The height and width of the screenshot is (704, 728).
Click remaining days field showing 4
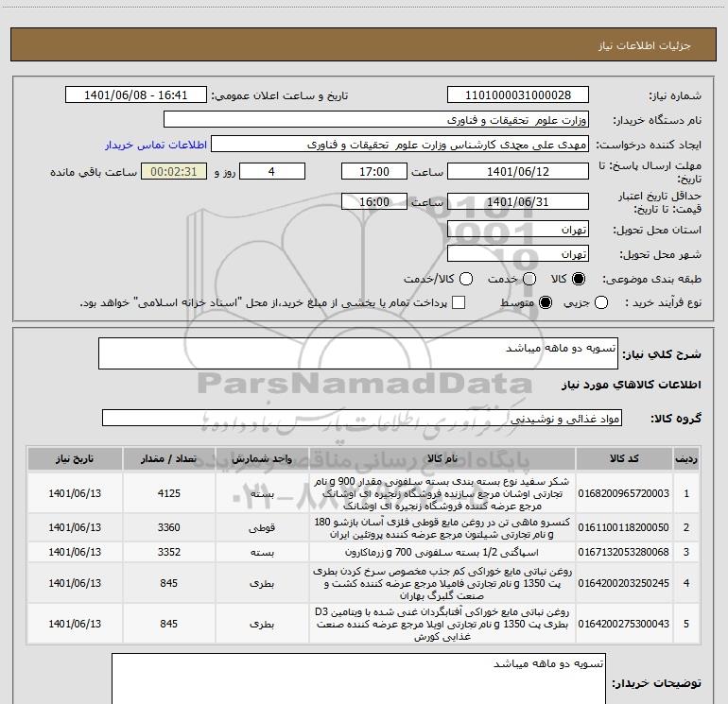point(272,172)
